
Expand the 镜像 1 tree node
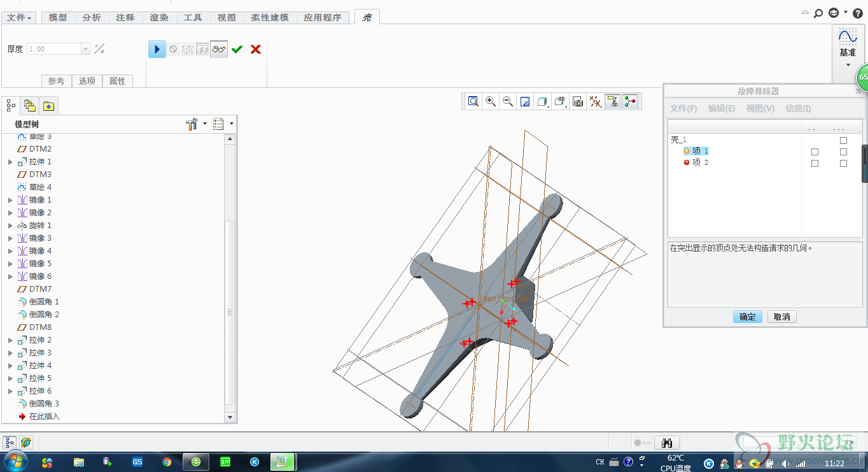[10, 200]
